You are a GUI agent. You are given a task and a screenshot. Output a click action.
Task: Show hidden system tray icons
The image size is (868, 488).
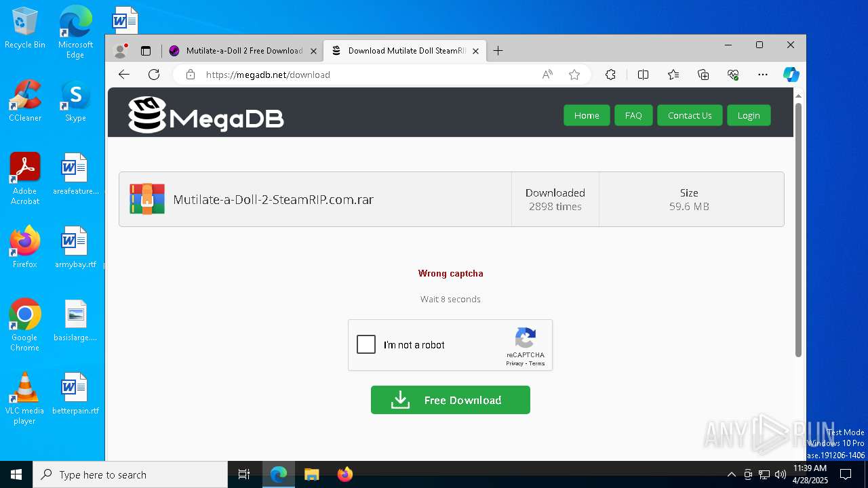(x=731, y=474)
